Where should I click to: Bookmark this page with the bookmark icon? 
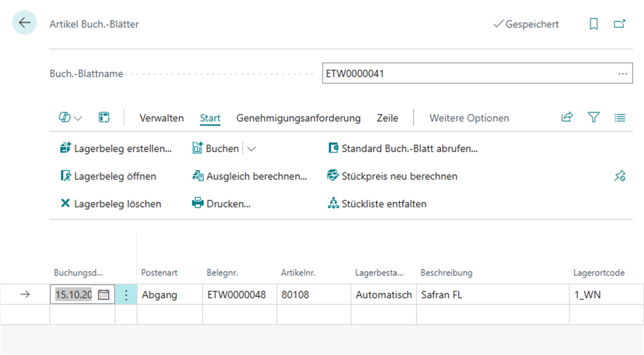[x=594, y=24]
